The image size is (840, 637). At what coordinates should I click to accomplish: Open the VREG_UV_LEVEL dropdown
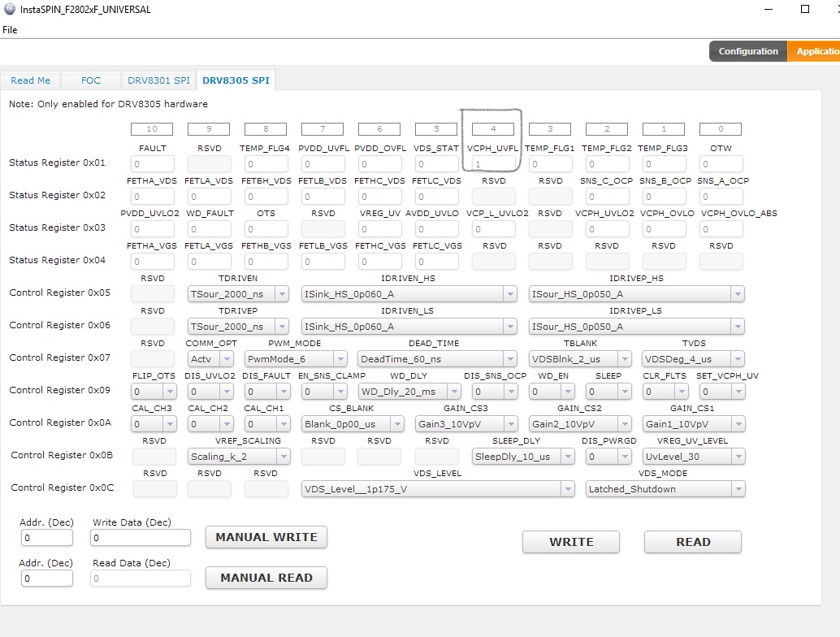coord(693,457)
